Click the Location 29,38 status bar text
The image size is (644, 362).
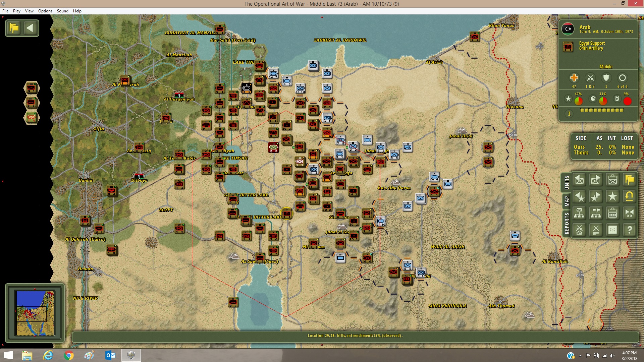(x=355, y=336)
